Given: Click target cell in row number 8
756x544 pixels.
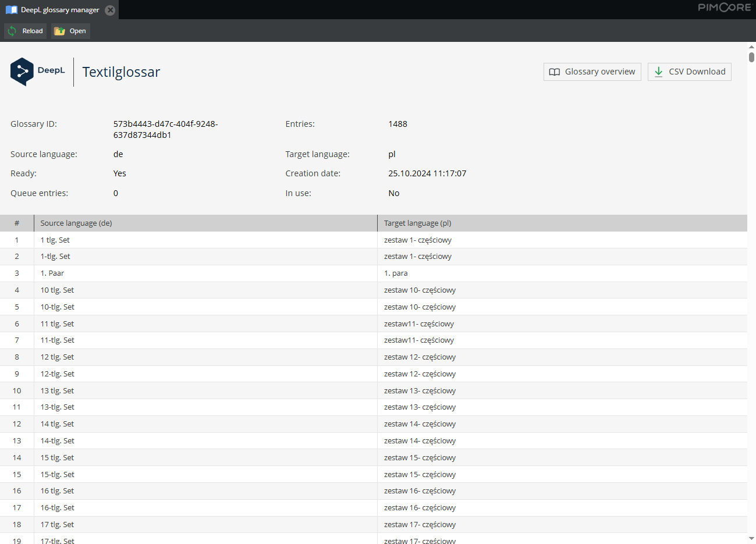Looking at the screenshot, I should 562,357.
